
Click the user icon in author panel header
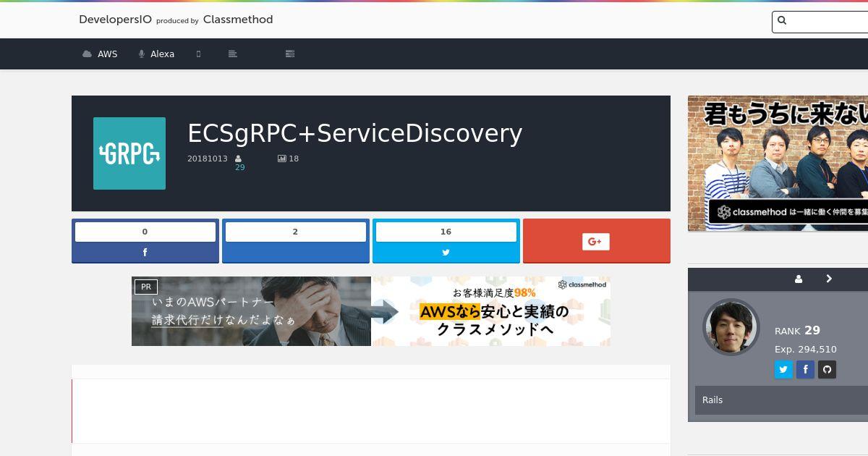pos(799,279)
